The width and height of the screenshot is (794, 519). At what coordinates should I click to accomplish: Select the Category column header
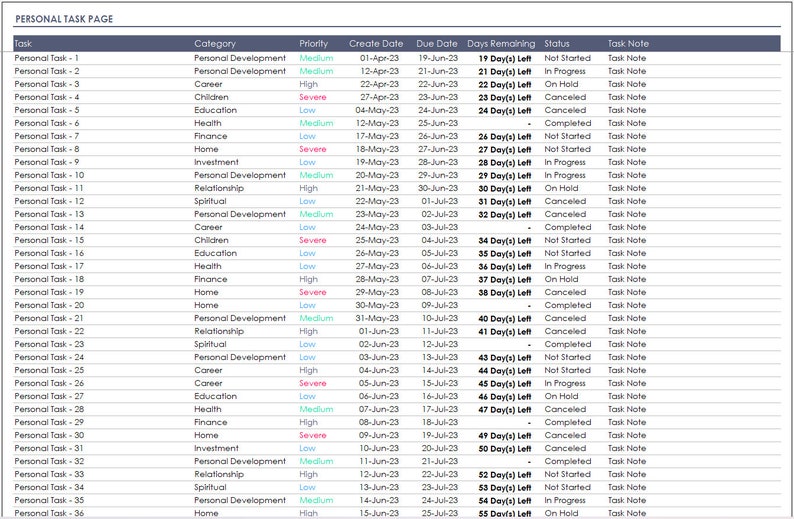click(x=215, y=44)
